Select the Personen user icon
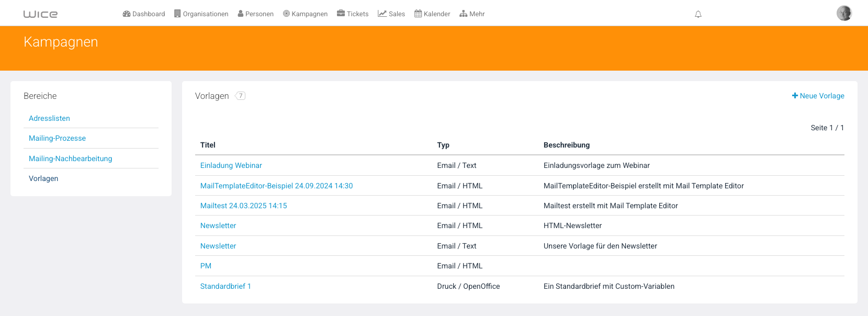The width and height of the screenshot is (868, 316). [x=241, y=14]
